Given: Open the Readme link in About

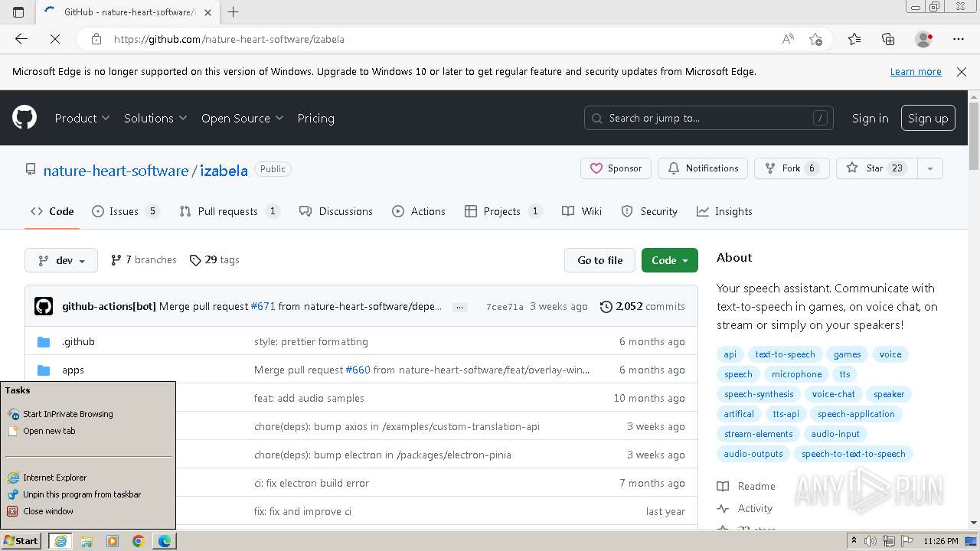Looking at the screenshot, I should pos(746,486).
